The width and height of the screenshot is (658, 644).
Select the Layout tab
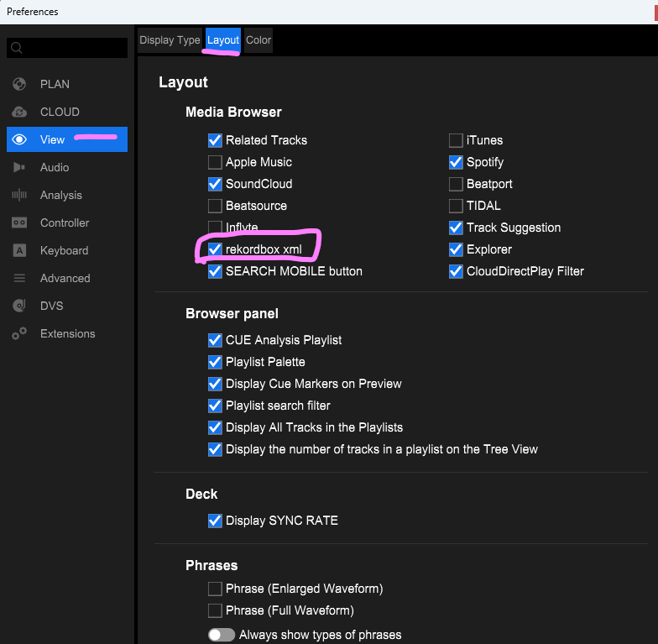[223, 40]
